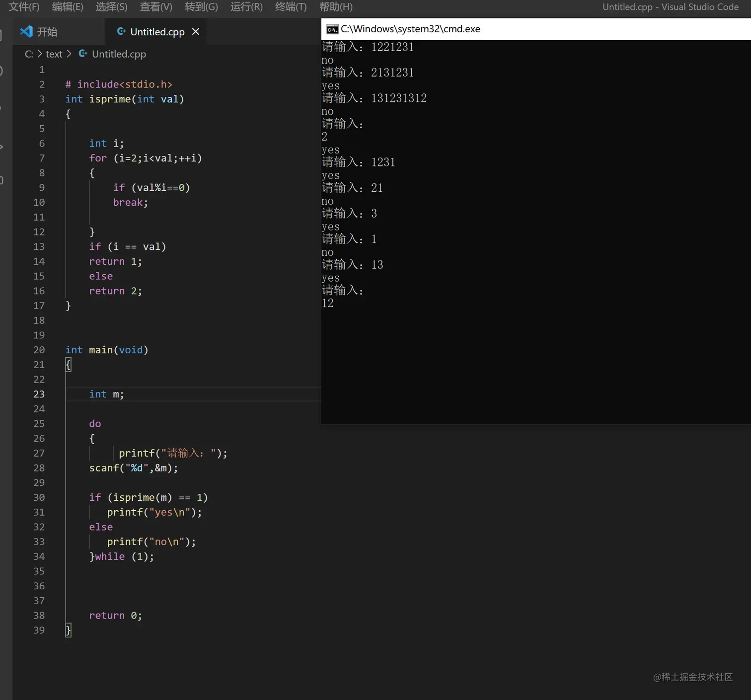
Task: Click the VS Code window title text
Action: (x=670, y=7)
